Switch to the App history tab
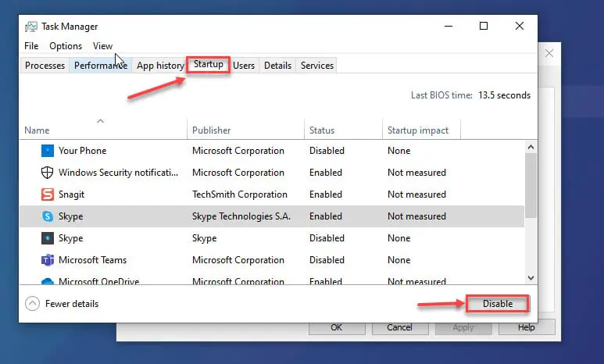Image resolution: width=604 pixels, height=364 pixels. click(x=160, y=66)
